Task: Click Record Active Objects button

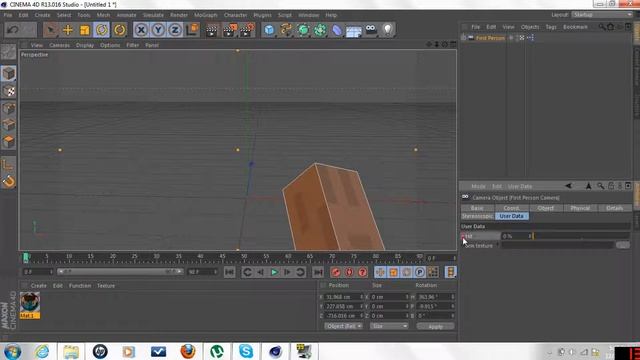Action: point(336,272)
